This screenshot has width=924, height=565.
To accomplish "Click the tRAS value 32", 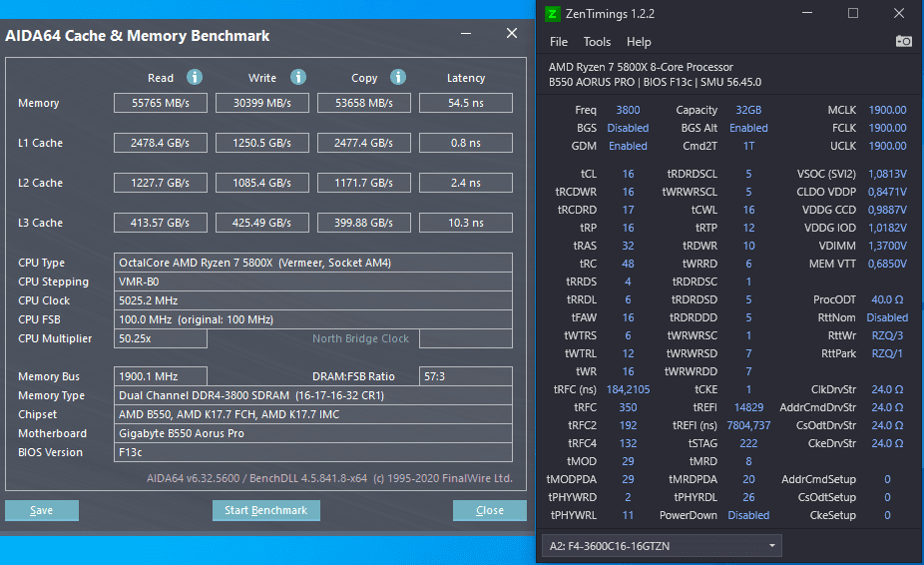I will coord(629,246).
